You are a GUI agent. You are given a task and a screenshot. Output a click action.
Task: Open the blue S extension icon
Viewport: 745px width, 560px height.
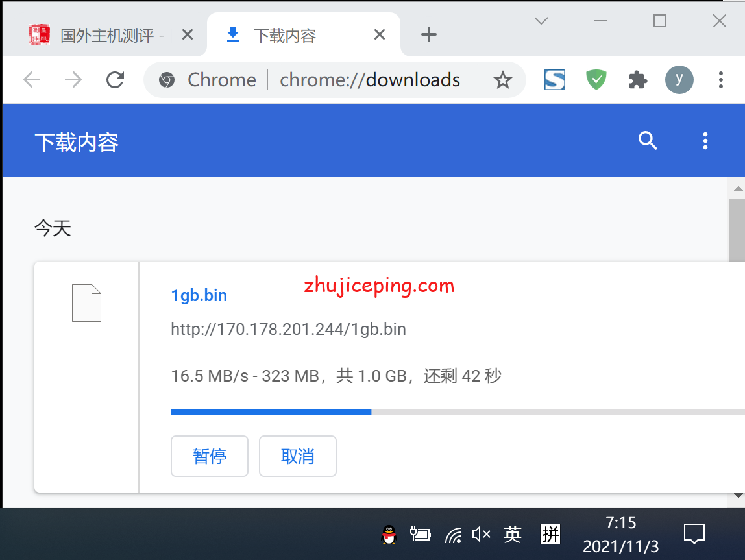coord(554,80)
